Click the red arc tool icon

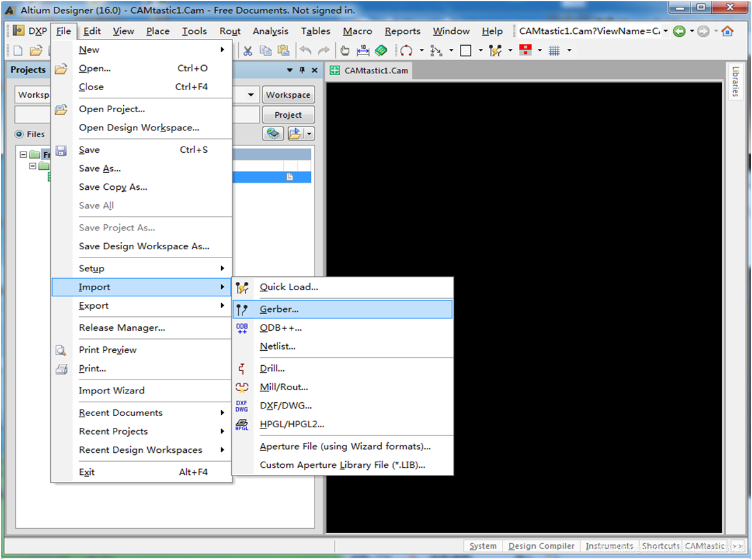coord(406,51)
